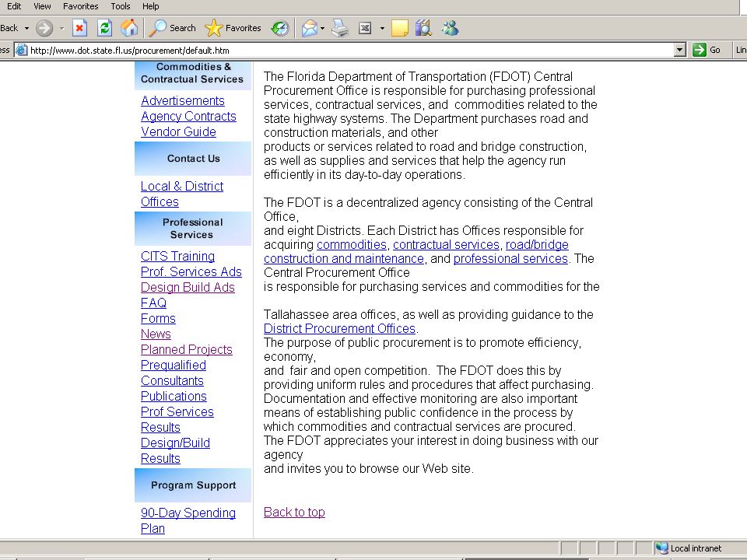Viewport: 747px width, 560px height.
Task: Refresh the page with the green arrows icon
Action: click(104, 28)
